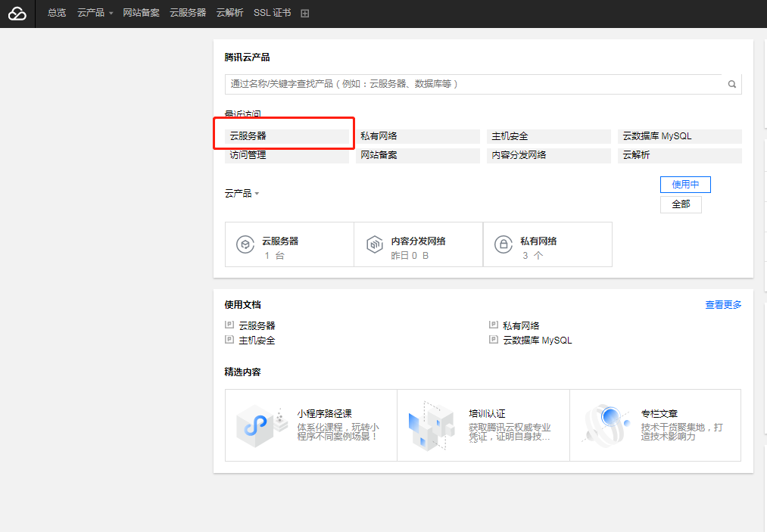Open 云解析 under recently visited

pos(680,155)
